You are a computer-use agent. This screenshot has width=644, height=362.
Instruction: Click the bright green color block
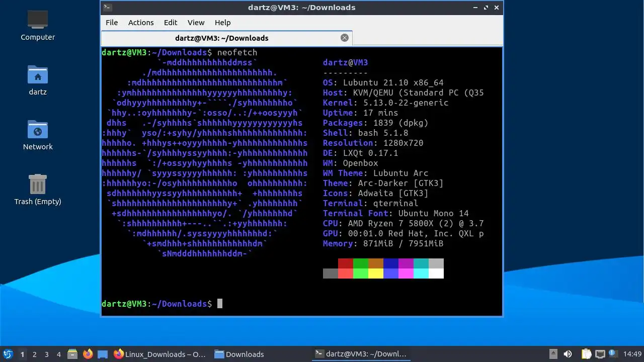coord(361,274)
